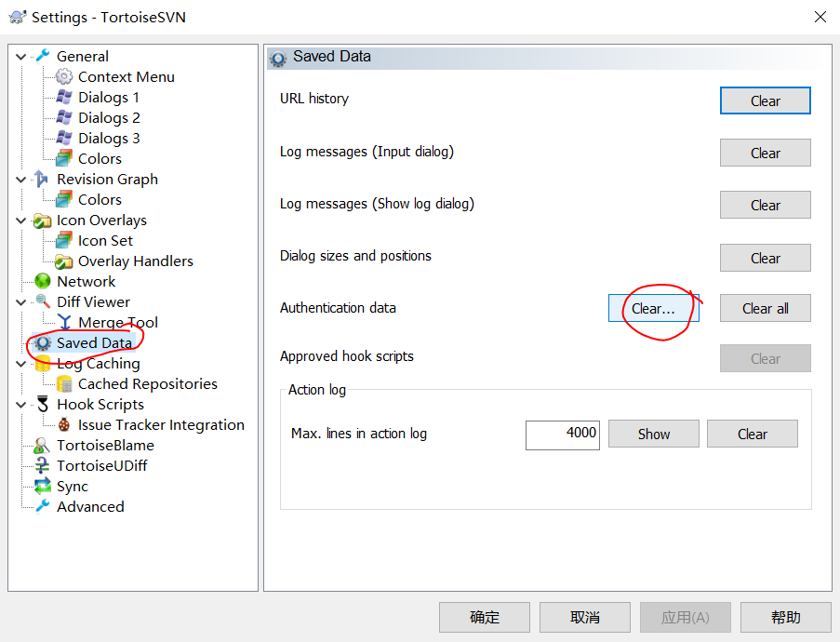Click the Icon Set icon
Image resolution: width=840 pixels, height=642 pixels.
(64, 240)
